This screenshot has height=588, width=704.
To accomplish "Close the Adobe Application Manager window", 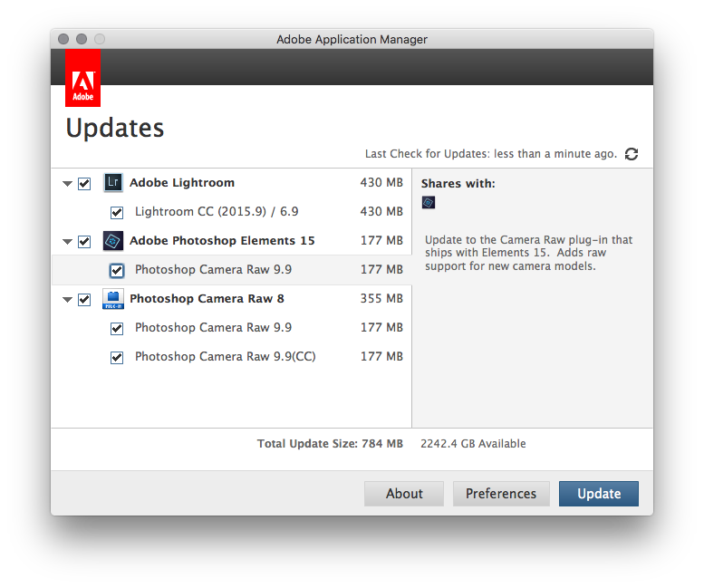I will click(63, 39).
